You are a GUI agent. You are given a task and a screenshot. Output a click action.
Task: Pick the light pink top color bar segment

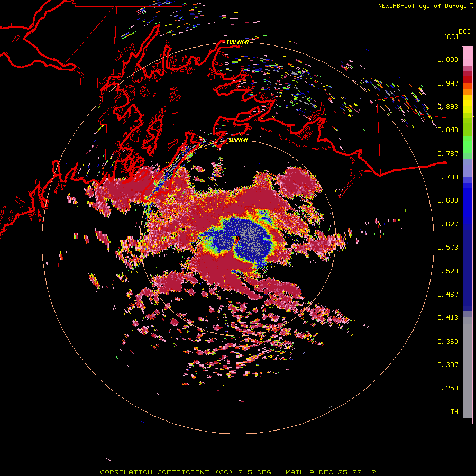[467, 56]
